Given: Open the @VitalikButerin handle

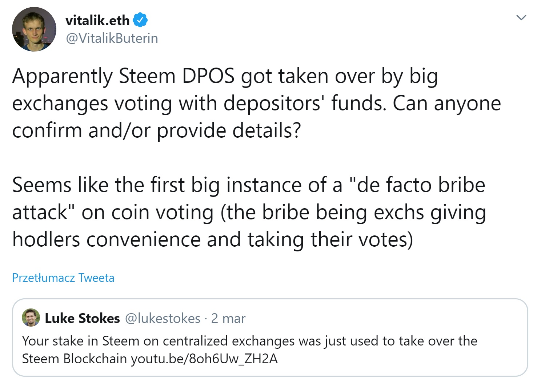Looking at the screenshot, I should coord(112,38).
